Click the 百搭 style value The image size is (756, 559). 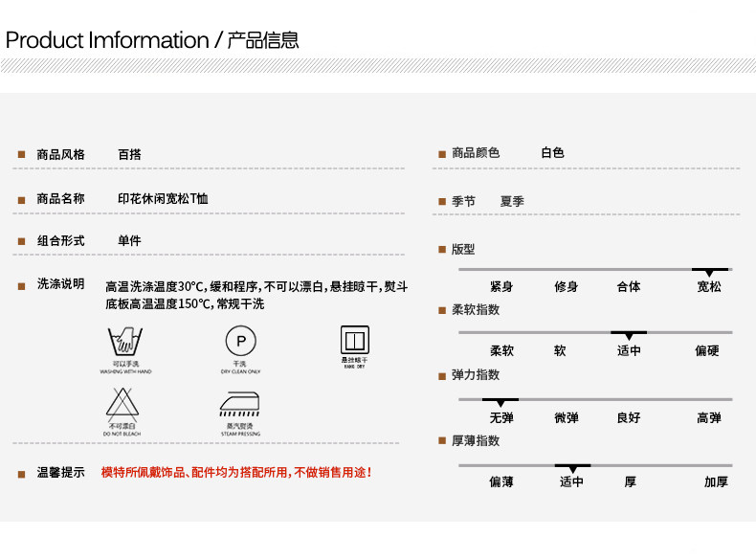(x=129, y=154)
